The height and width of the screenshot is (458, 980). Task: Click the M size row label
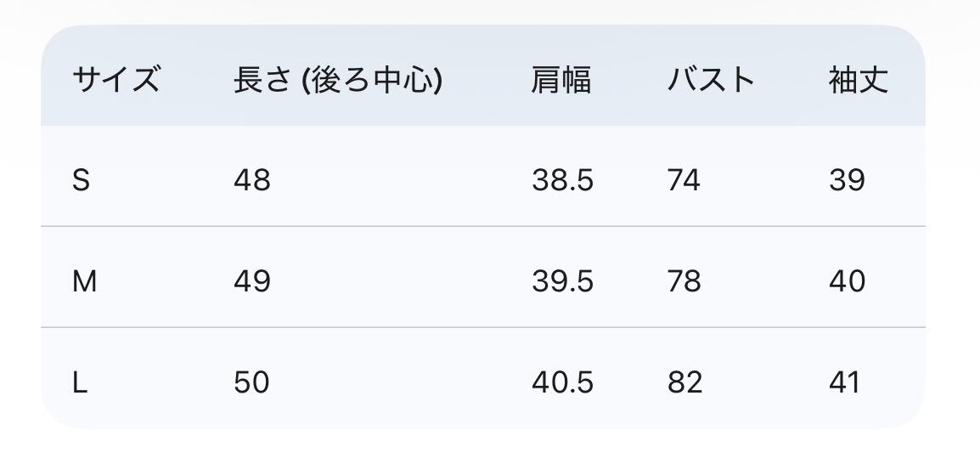pos(84,281)
